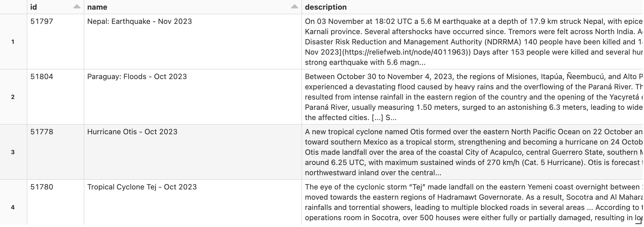Click the sort arrow in id column

(77, 7)
